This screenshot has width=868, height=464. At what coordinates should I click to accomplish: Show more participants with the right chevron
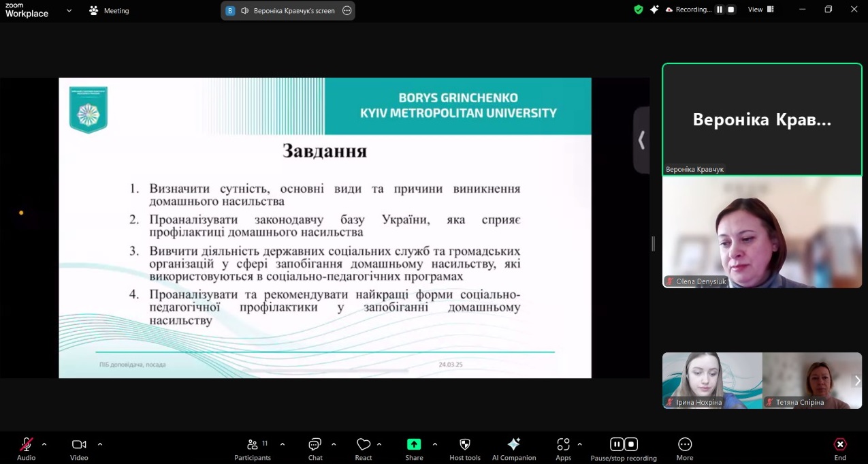tap(856, 381)
